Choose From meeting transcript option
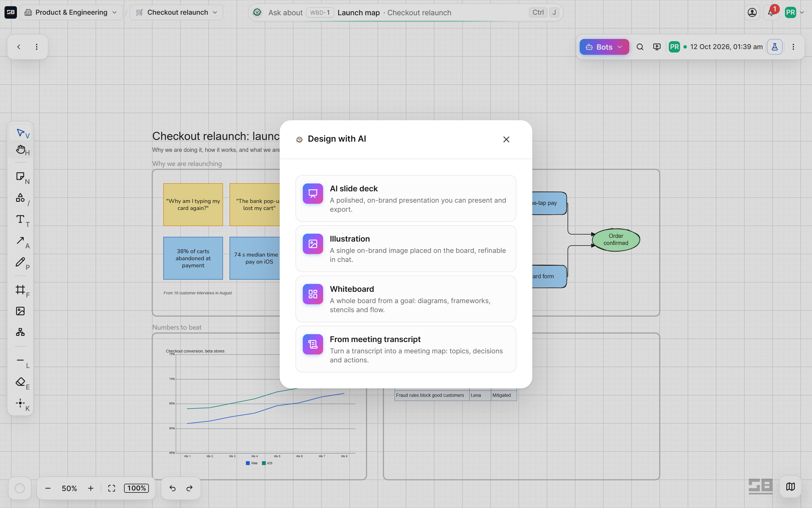 tap(406, 349)
